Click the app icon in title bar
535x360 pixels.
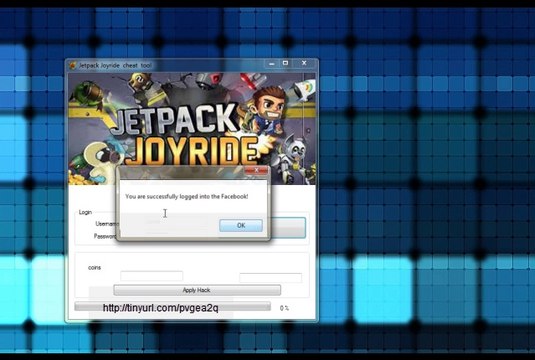pyautogui.click(x=72, y=65)
